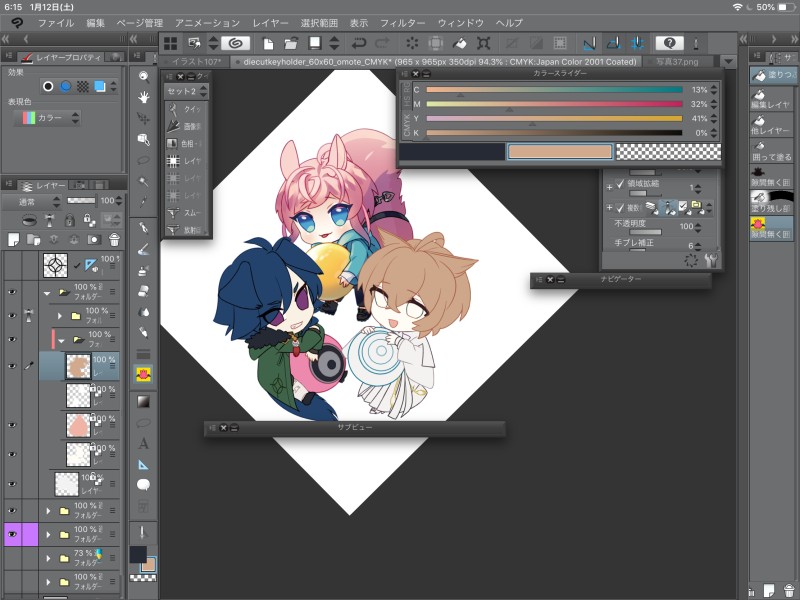This screenshot has height=600, width=800.
Task: Switch to the 写真37.png document tab
Action: [677, 62]
